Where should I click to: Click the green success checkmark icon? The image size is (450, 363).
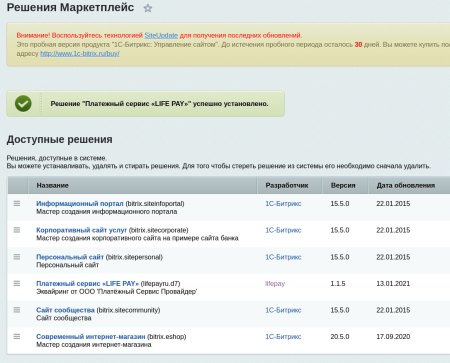pos(23,104)
